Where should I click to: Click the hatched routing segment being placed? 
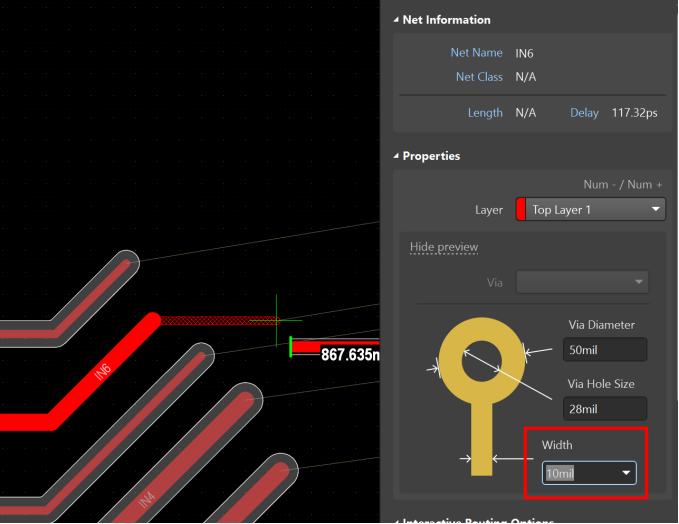[215, 321]
